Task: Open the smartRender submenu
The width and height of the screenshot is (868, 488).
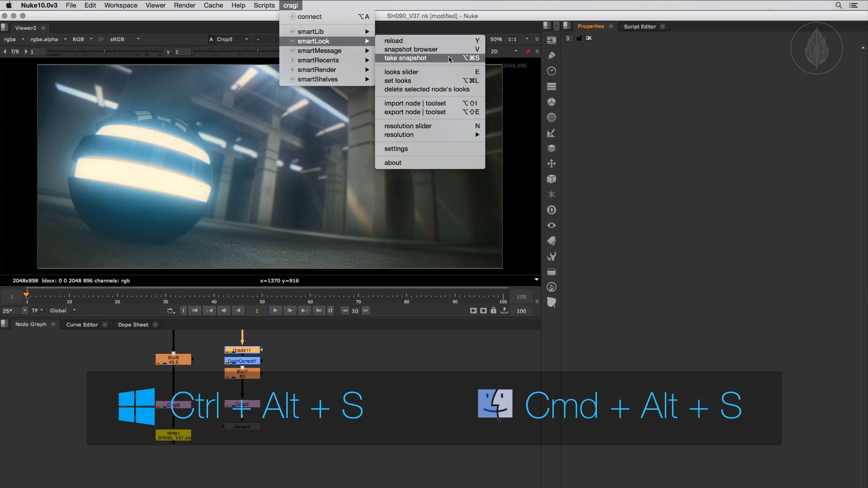Action: pos(327,70)
